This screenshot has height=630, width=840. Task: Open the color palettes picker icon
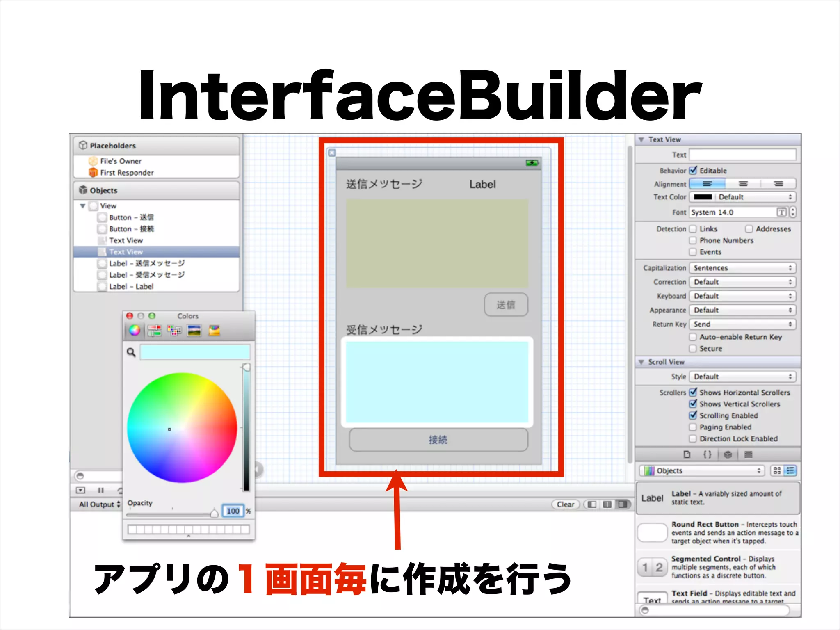(x=174, y=330)
